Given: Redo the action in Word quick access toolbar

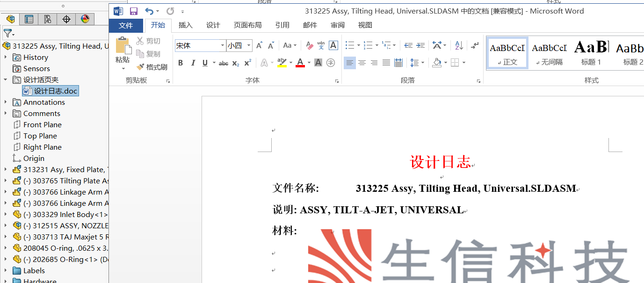Looking at the screenshot, I should pos(170,11).
